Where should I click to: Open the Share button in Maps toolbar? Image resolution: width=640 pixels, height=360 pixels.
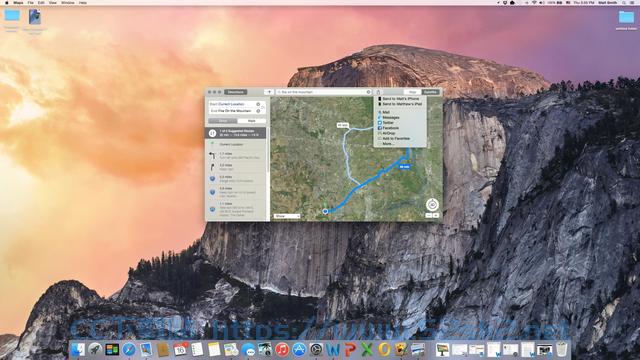(x=378, y=92)
